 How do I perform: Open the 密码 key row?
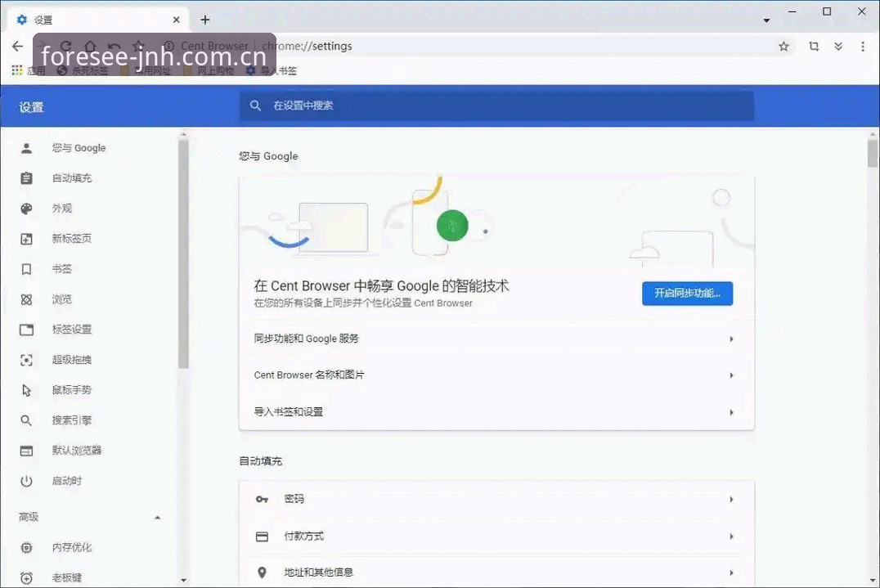click(x=496, y=500)
